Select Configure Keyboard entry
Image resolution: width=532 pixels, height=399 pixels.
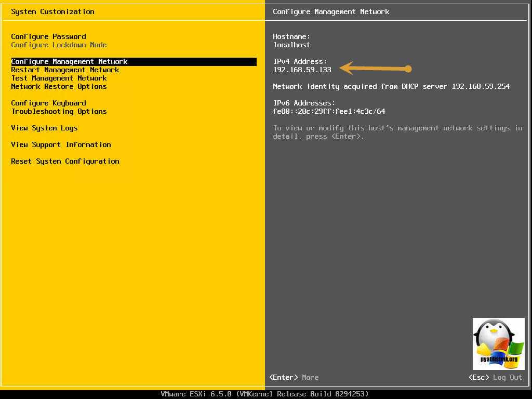click(x=48, y=103)
